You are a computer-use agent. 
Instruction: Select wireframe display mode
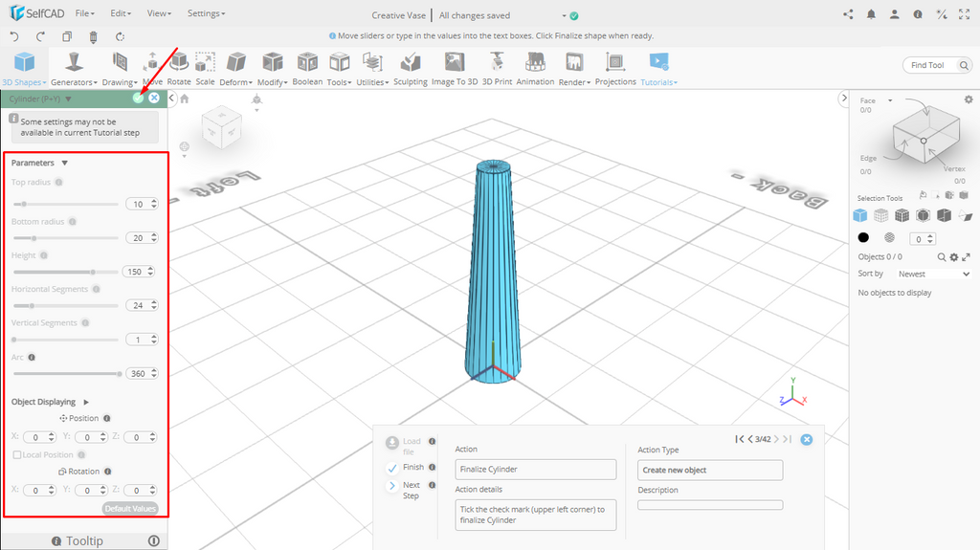(889, 237)
